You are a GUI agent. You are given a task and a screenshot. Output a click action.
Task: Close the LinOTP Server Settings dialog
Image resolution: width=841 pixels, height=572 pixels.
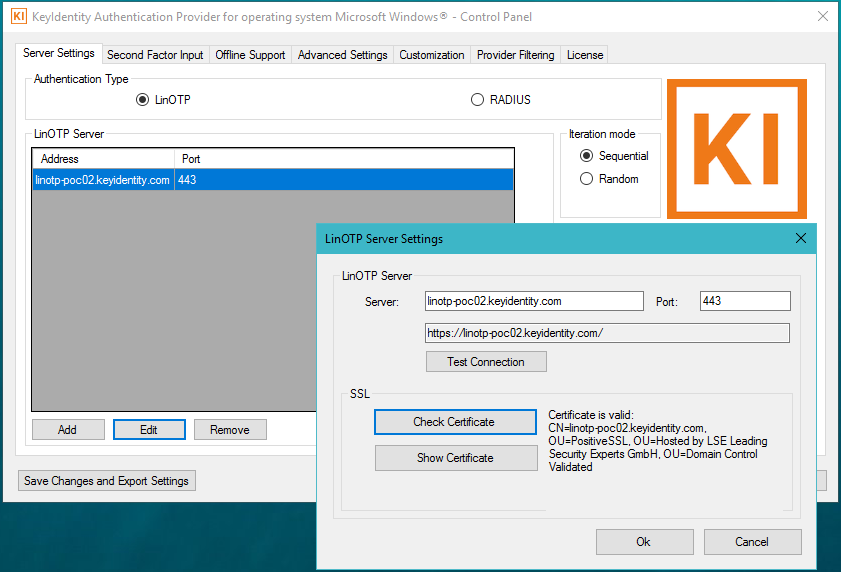click(x=800, y=239)
